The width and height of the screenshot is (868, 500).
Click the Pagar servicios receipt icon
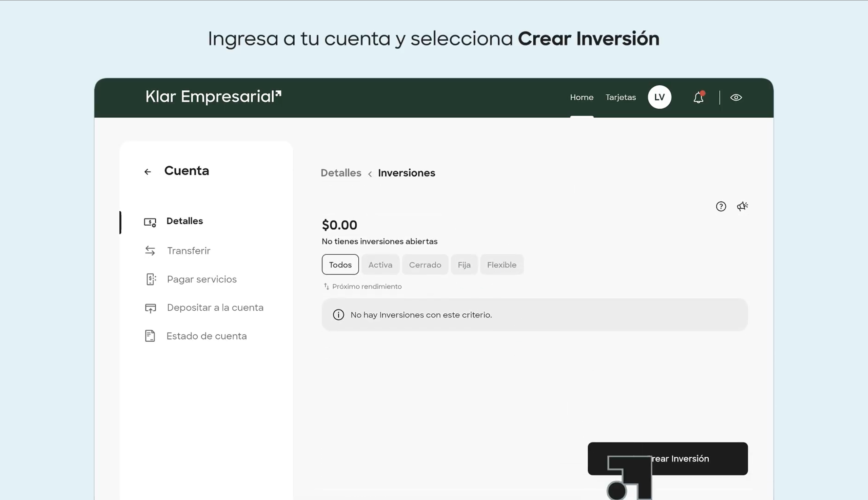[x=151, y=279]
